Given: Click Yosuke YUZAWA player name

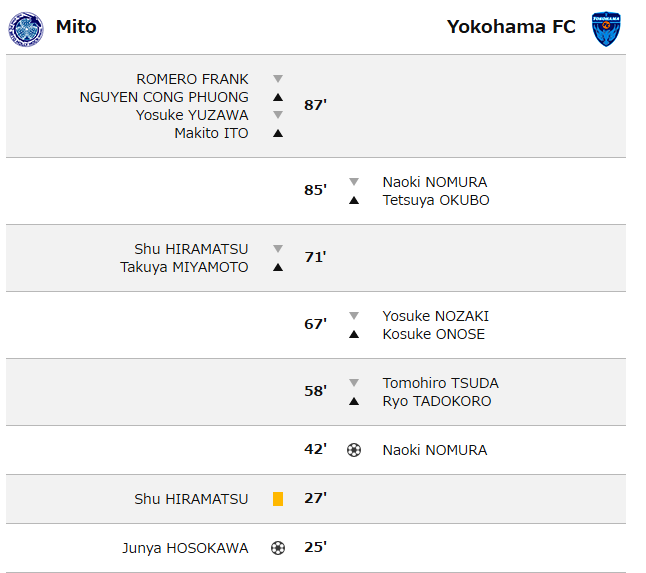Looking at the screenshot, I should click(x=192, y=115).
